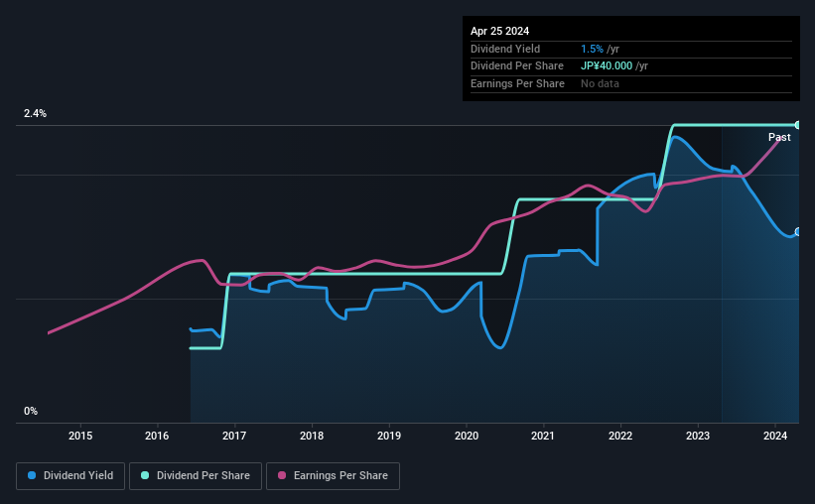The width and height of the screenshot is (815, 504).
Task: Click the blue Dividend Yield legend dot
Action: pos(32,475)
